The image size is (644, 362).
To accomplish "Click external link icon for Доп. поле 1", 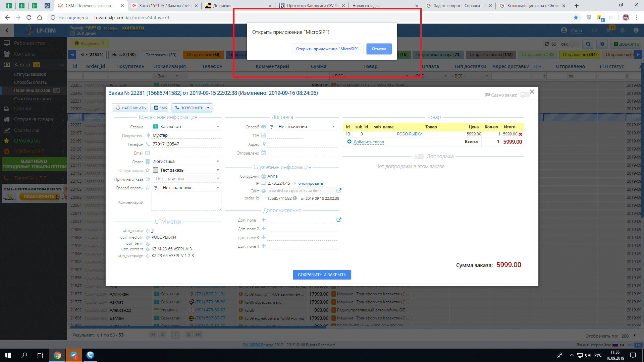I will (339, 220).
